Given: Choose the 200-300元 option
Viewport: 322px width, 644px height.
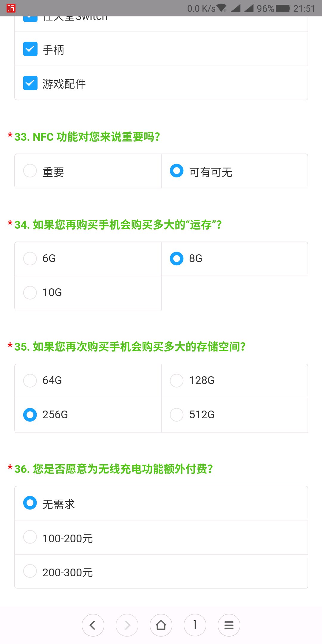Looking at the screenshot, I should 30,571.
